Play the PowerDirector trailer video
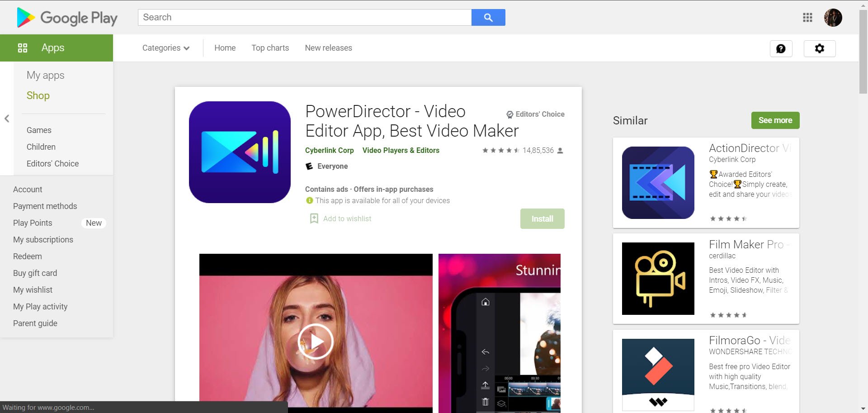Image resolution: width=868 pixels, height=413 pixels. pyautogui.click(x=316, y=342)
